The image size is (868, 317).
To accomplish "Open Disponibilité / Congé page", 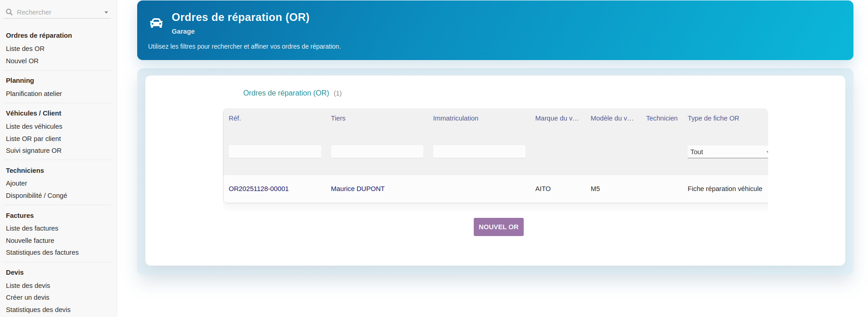I will pos(36,196).
